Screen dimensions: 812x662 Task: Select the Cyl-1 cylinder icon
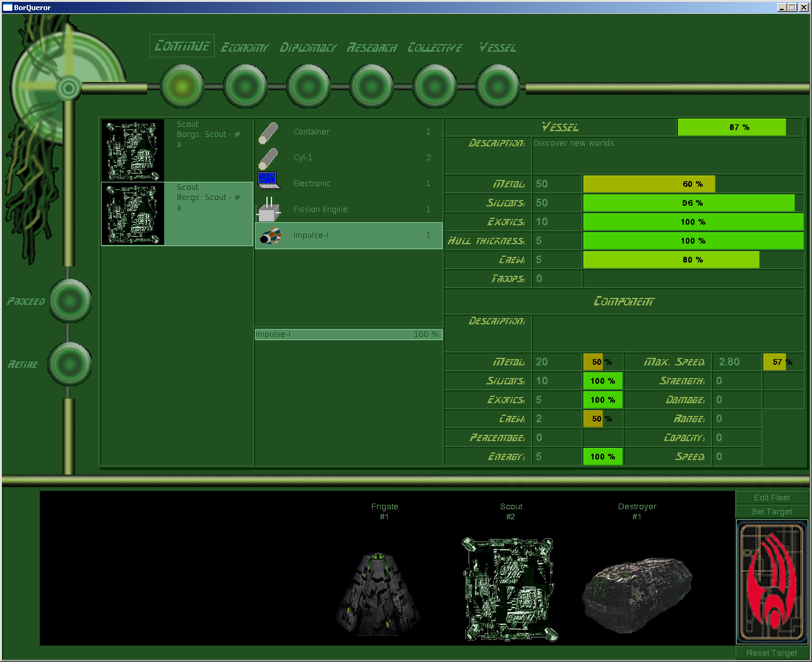click(x=268, y=158)
